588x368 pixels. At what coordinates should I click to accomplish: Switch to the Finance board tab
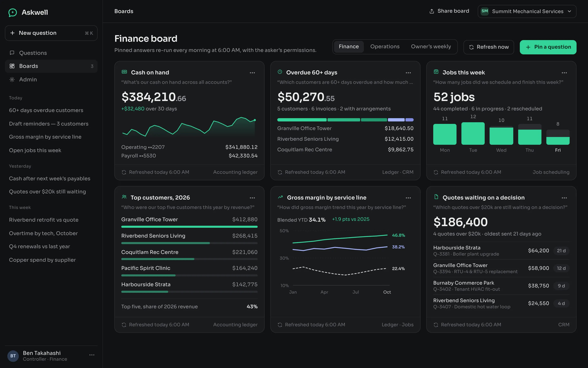tap(349, 47)
